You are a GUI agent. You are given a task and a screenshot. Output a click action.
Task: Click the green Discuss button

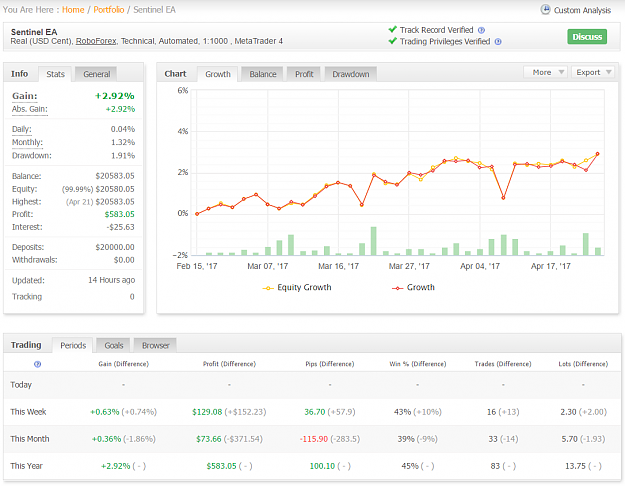[587, 37]
